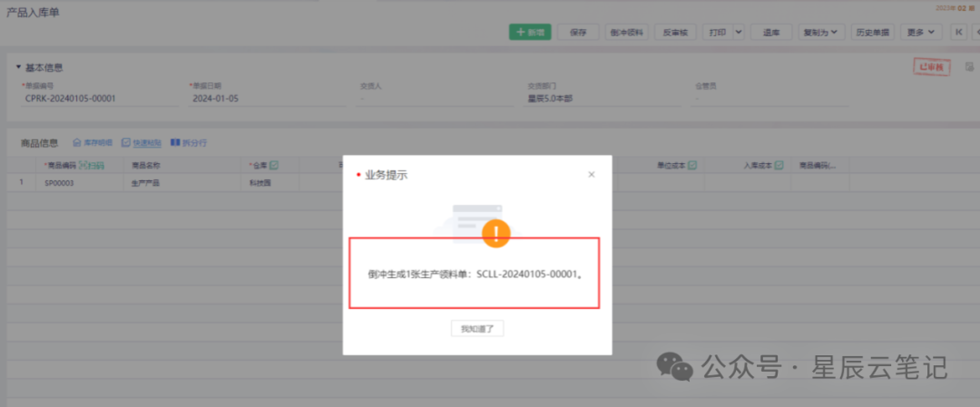Select the warehouse cell 科技园
The image size is (980, 407).
(272, 183)
